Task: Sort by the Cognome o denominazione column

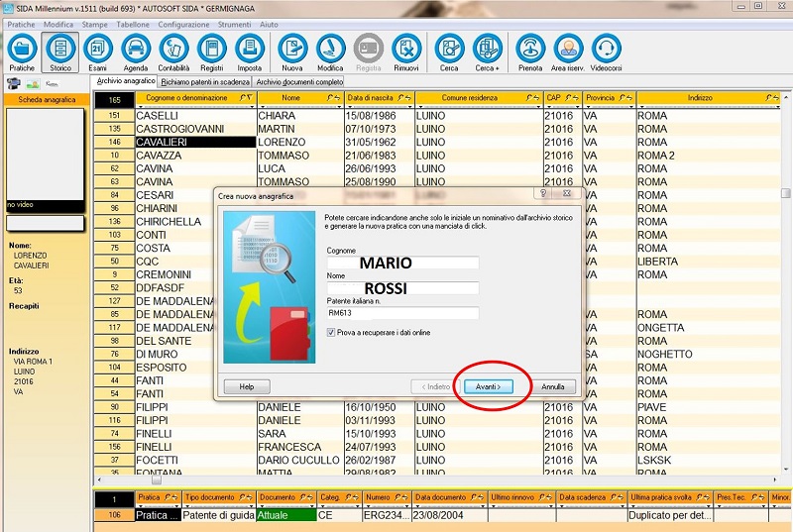Action: (186, 98)
